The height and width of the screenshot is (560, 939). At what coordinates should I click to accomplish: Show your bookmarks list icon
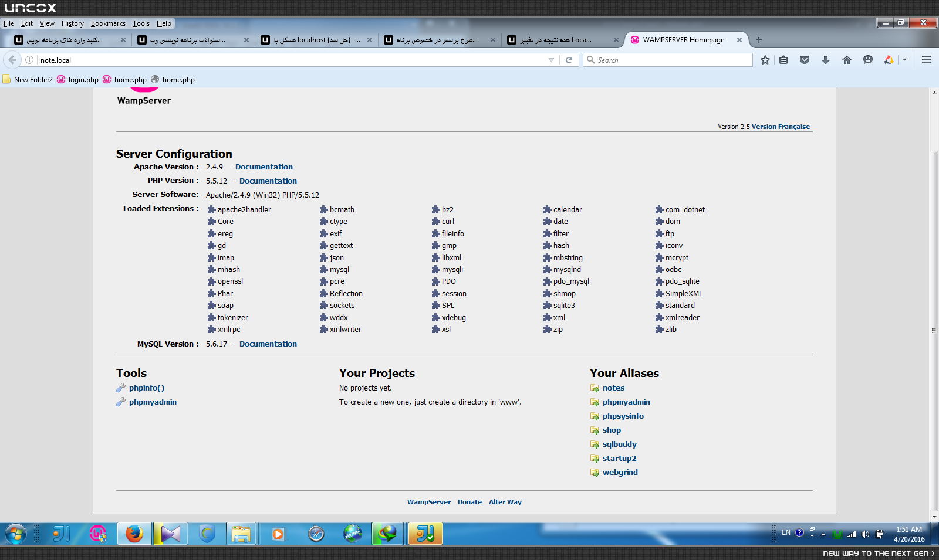[783, 60]
